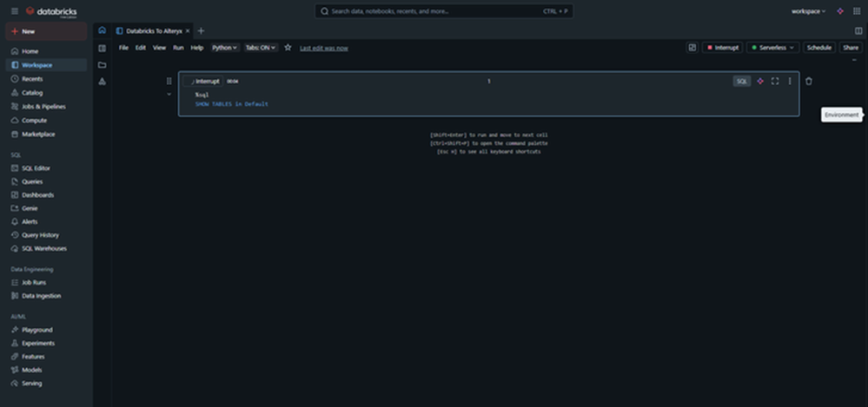
Task: Open the Serverless compute dropdown
Action: [x=772, y=48]
